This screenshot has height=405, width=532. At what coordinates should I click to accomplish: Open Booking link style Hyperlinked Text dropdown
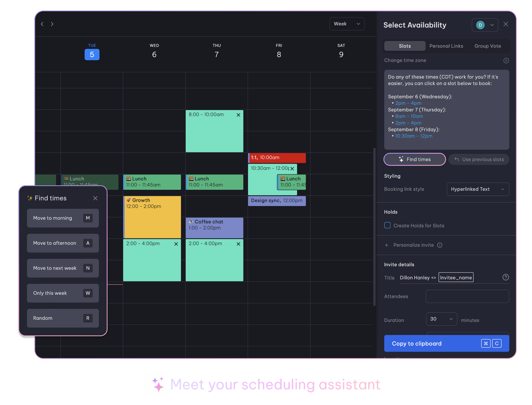[x=478, y=189]
